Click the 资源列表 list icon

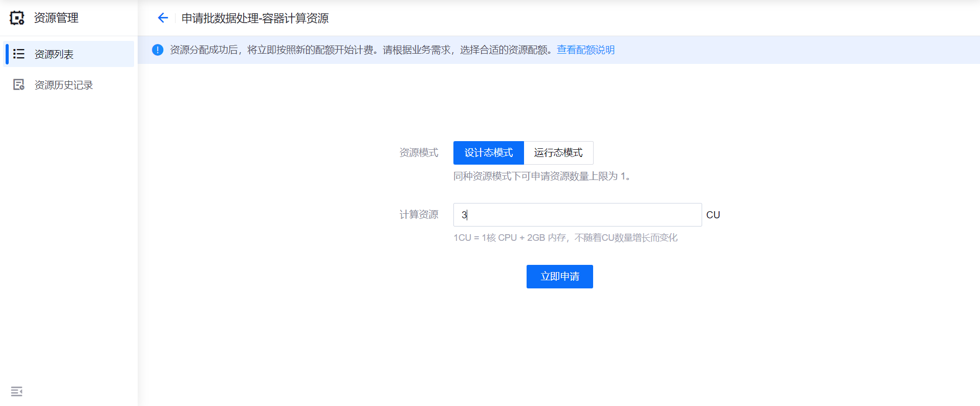19,54
